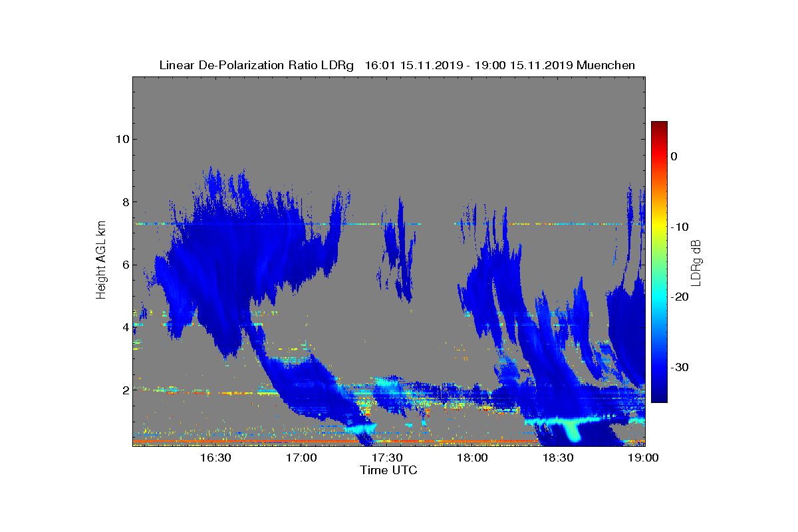Click the 'Height AGL km' axis label

(x=101, y=261)
